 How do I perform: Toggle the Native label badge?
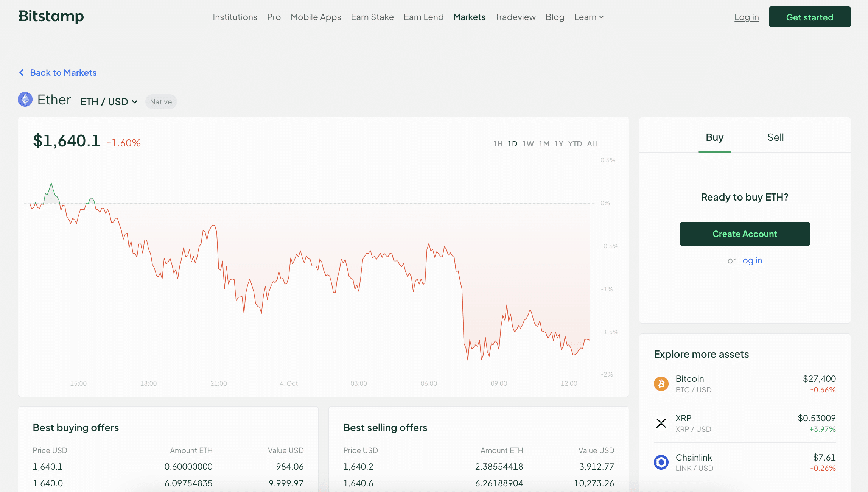tap(161, 101)
